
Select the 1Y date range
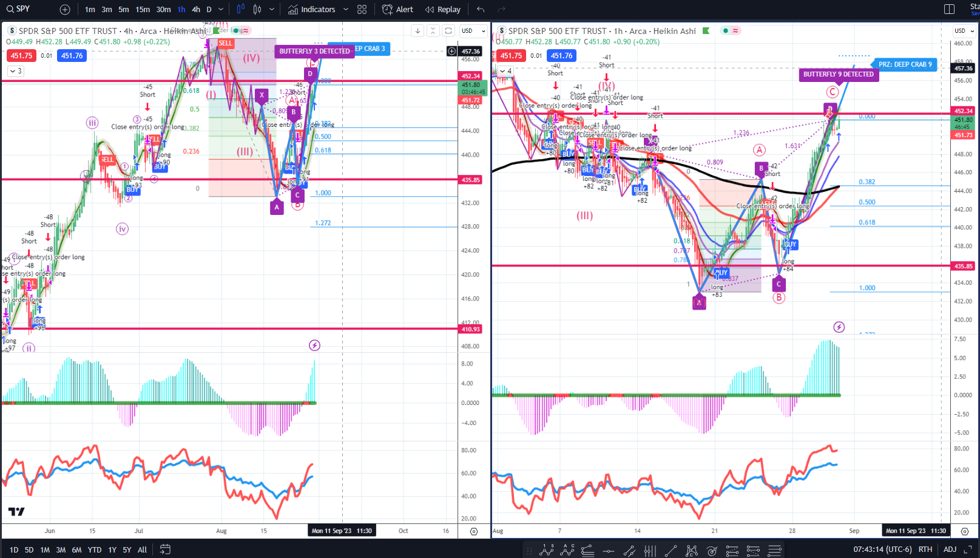coord(112,550)
